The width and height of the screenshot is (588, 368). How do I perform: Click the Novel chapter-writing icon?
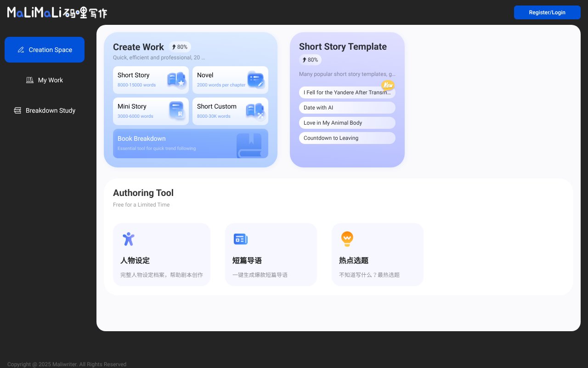click(255, 80)
